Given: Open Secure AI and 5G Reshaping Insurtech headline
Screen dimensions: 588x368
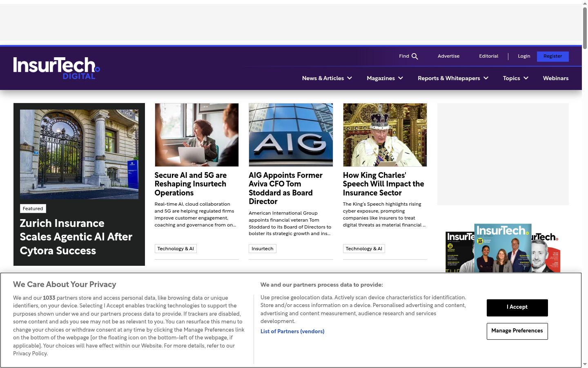Looking at the screenshot, I should pos(191,184).
